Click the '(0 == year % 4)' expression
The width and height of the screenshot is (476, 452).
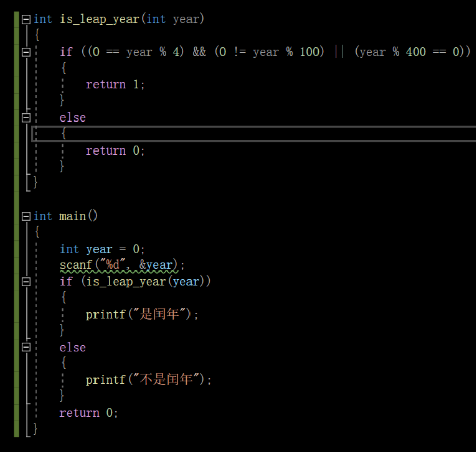point(136,52)
